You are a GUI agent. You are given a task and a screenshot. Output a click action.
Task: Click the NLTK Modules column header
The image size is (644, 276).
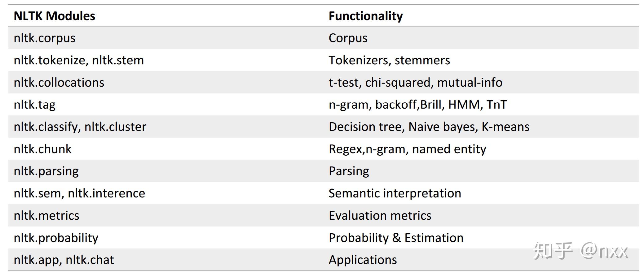coord(55,16)
